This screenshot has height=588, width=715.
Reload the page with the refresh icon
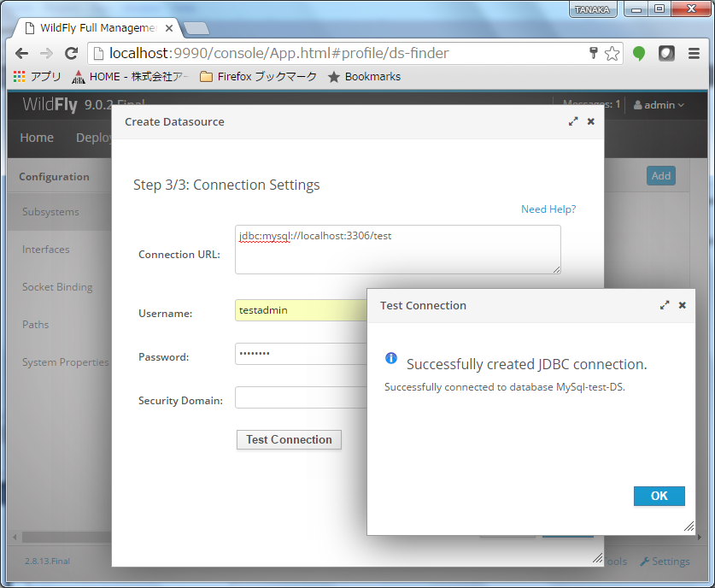[x=71, y=53]
